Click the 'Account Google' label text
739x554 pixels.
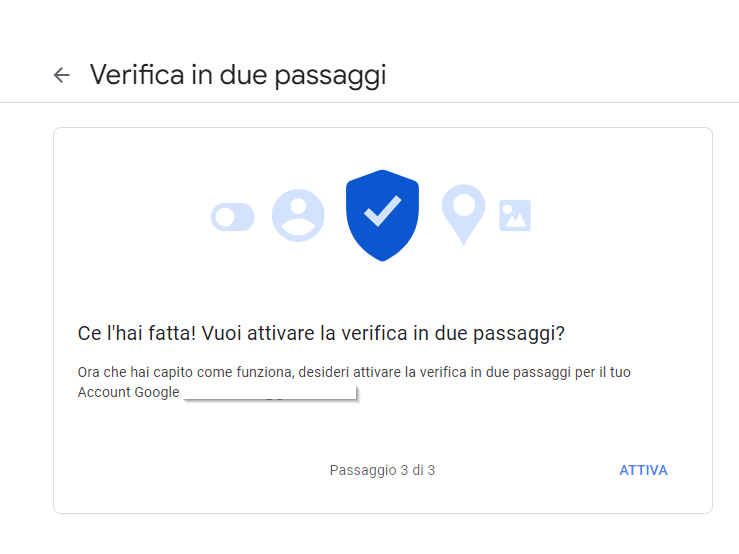pyautogui.click(x=129, y=392)
